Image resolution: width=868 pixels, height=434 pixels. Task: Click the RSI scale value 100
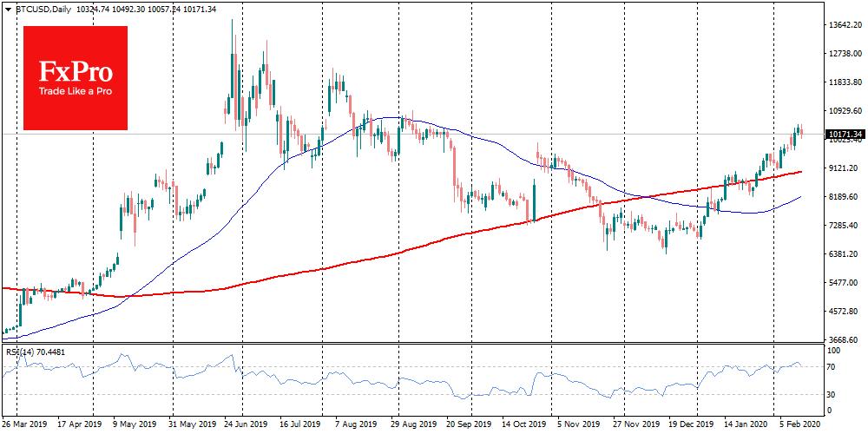click(x=835, y=351)
